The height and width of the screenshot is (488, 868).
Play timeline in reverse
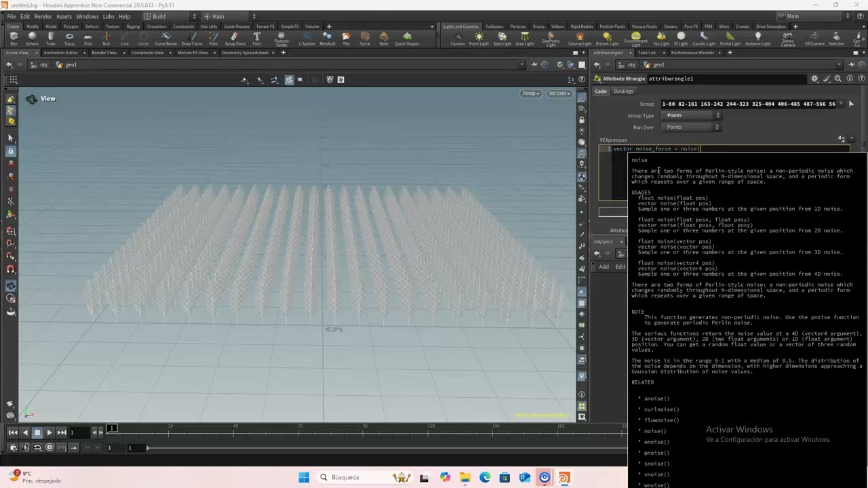tap(25, 432)
